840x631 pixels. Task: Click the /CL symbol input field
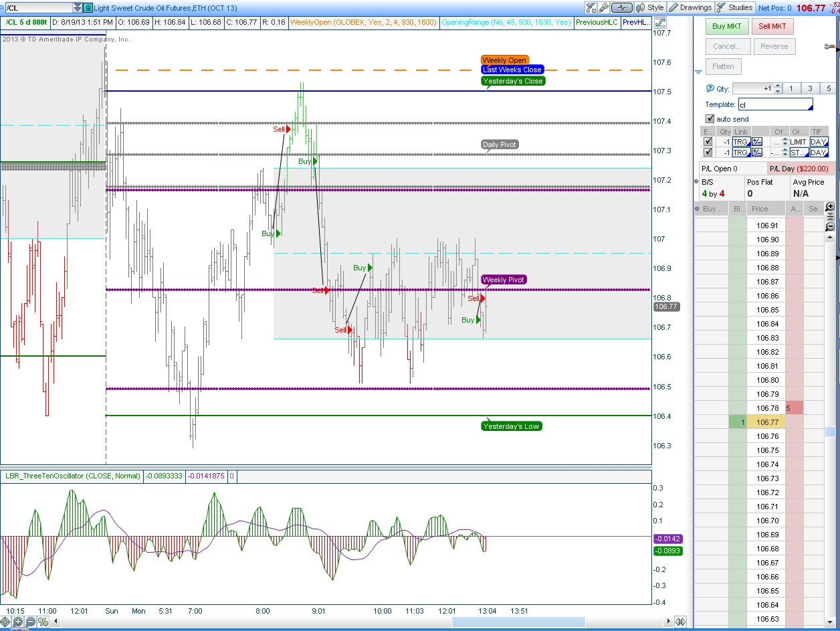(38, 8)
